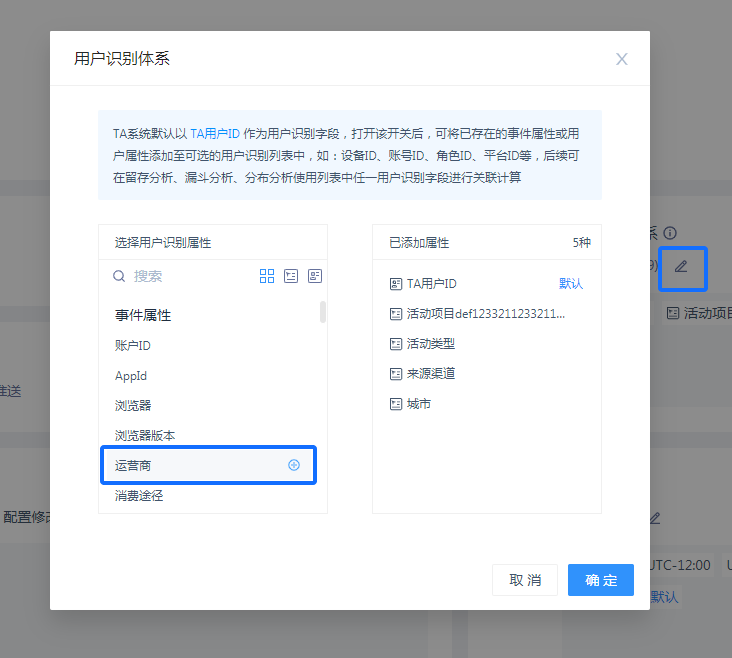Screen dimensions: 732x658
Task: Select the 活动类型 added property
Action: (430, 344)
